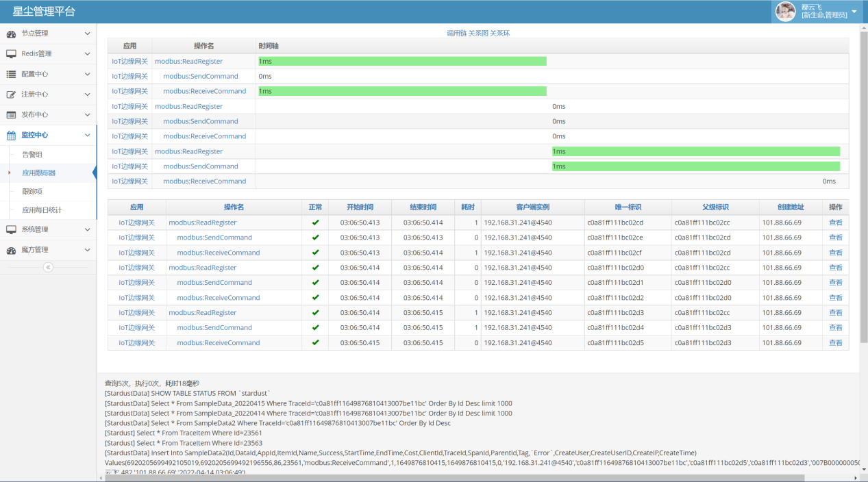Select 应用跟踪器 in the sidebar
This screenshot has width=868, height=482.
[39, 173]
